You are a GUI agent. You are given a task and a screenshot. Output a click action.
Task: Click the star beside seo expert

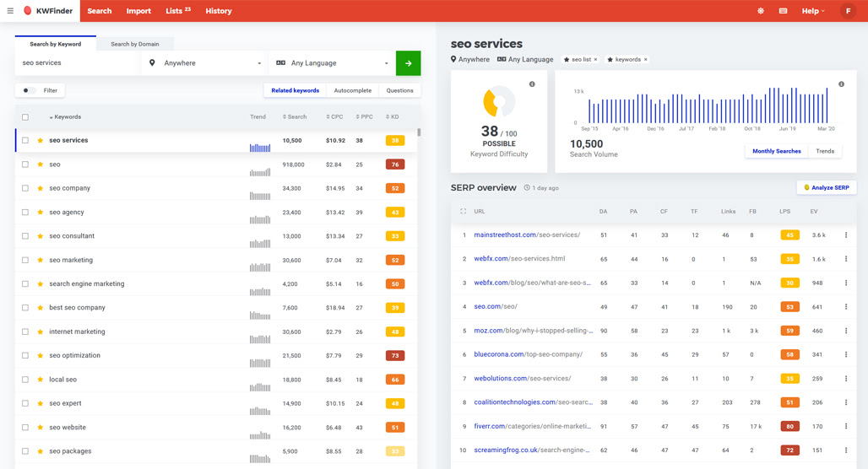(40, 403)
